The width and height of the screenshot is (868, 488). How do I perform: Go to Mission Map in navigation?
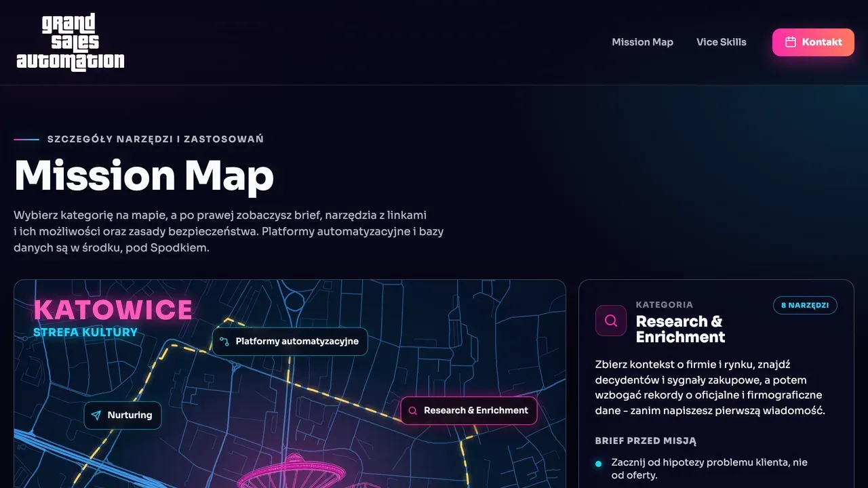click(642, 42)
